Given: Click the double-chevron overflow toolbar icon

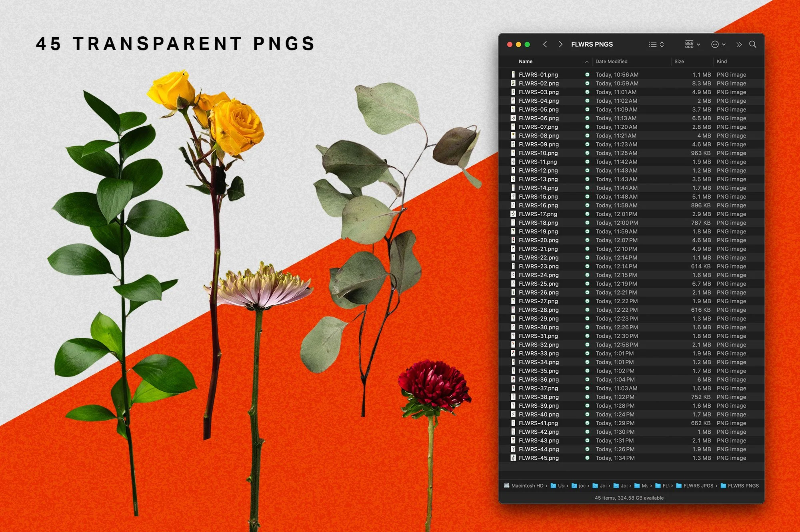Looking at the screenshot, I should pos(739,44).
